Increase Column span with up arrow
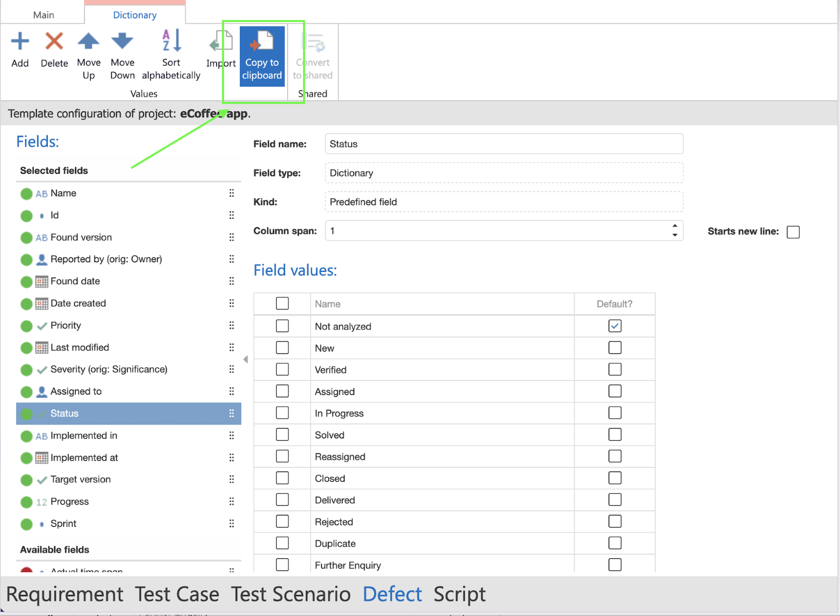The image size is (840, 616). coord(675,226)
